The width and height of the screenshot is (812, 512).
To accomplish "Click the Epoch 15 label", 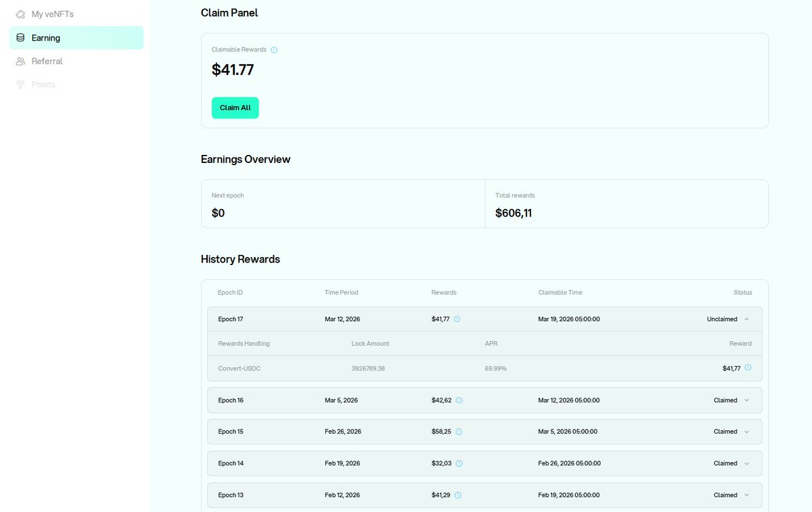I will [x=231, y=432].
